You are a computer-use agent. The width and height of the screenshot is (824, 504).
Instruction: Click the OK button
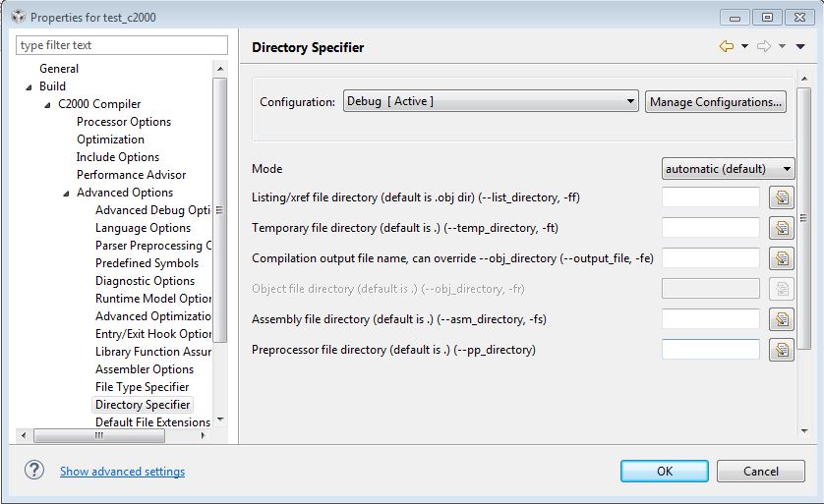tap(665, 472)
